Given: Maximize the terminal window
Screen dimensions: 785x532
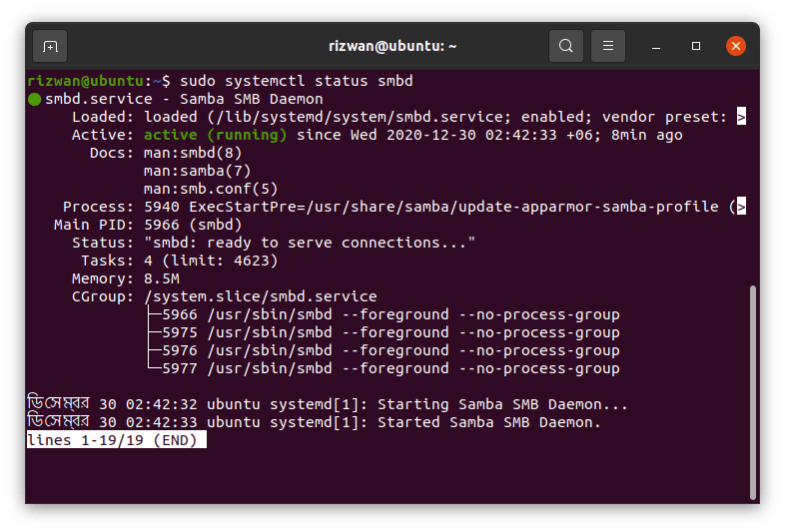Looking at the screenshot, I should 696,46.
